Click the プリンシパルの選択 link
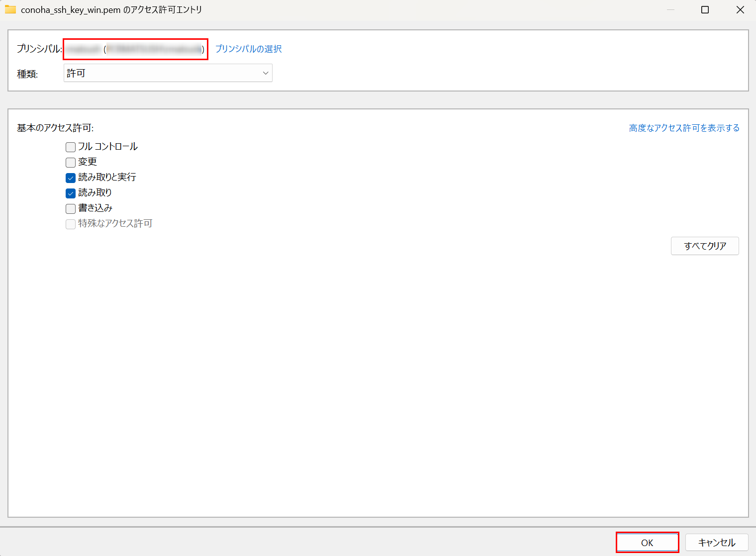Viewport: 756px width, 556px height. coord(248,49)
